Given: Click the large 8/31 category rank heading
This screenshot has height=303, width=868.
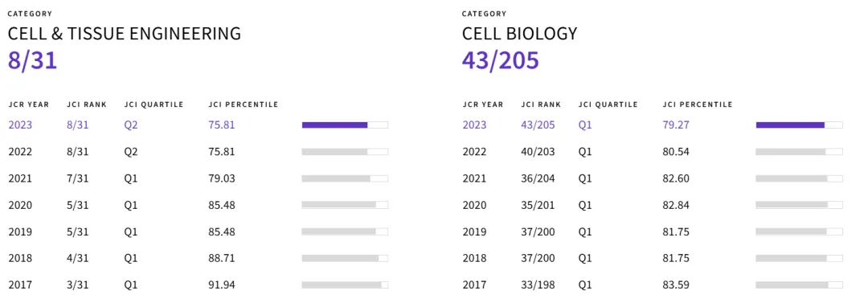Looking at the screenshot, I should click(x=33, y=60).
